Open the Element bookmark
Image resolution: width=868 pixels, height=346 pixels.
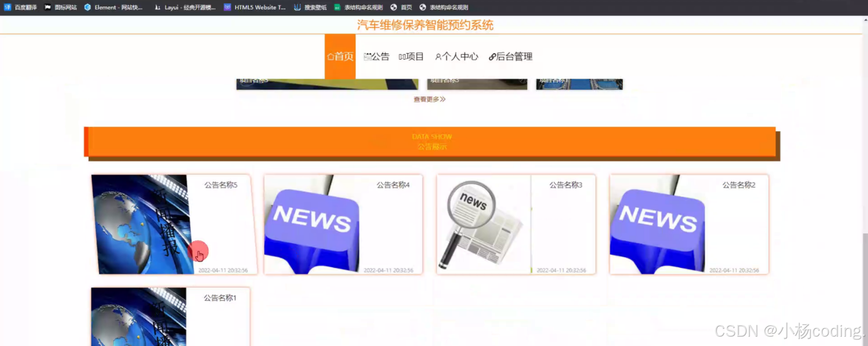coord(113,7)
